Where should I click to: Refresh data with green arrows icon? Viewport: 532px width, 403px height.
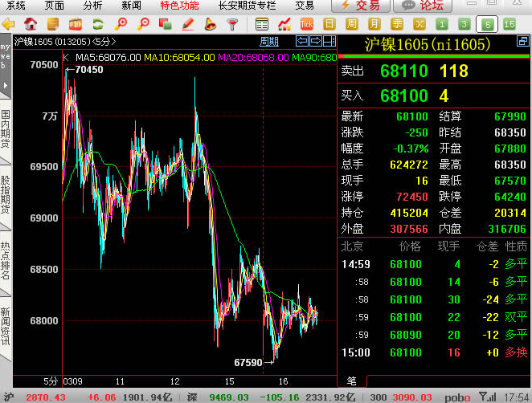tap(98, 24)
